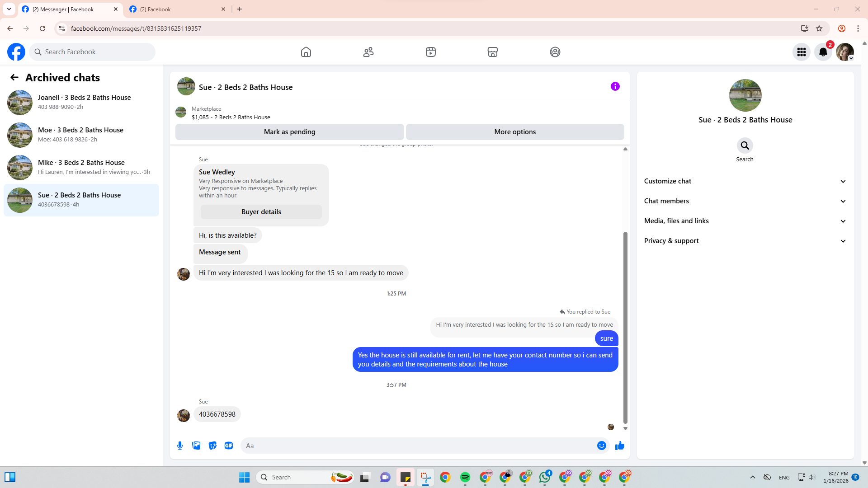This screenshot has width=868, height=488.
Task: Open the Mike 3 Beds 2 Baths chat
Action: 81,167
